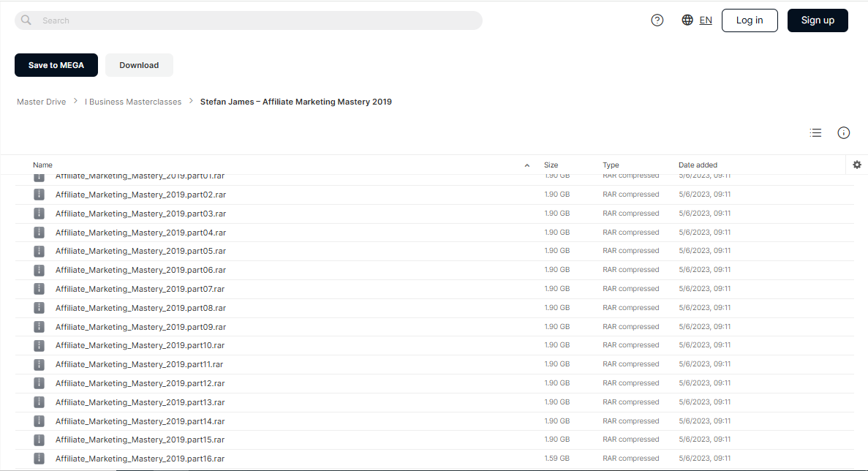Select Affiliate_Marketing_Mastery_2019.part15.rar file name
Image resolution: width=868 pixels, height=471 pixels.
(x=140, y=440)
